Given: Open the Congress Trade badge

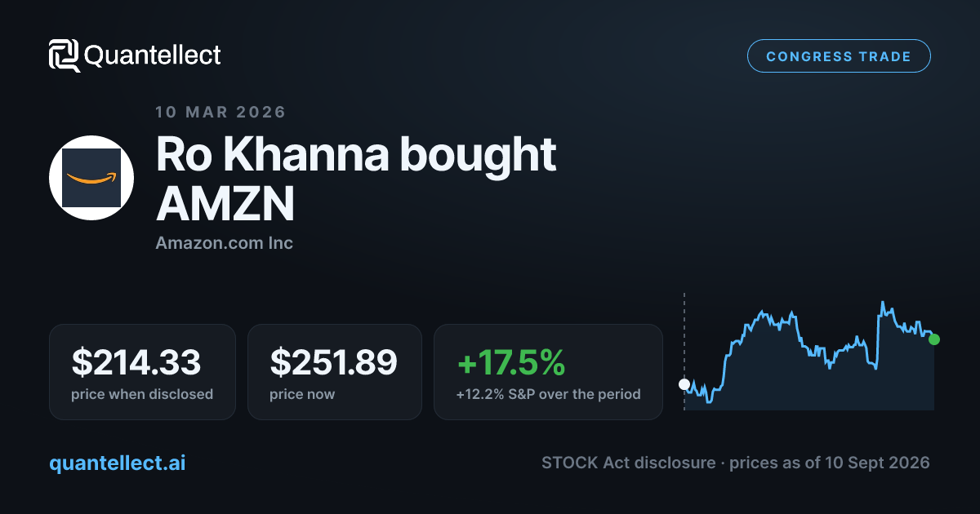Looking at the screenshot, I should pos(839,56).
